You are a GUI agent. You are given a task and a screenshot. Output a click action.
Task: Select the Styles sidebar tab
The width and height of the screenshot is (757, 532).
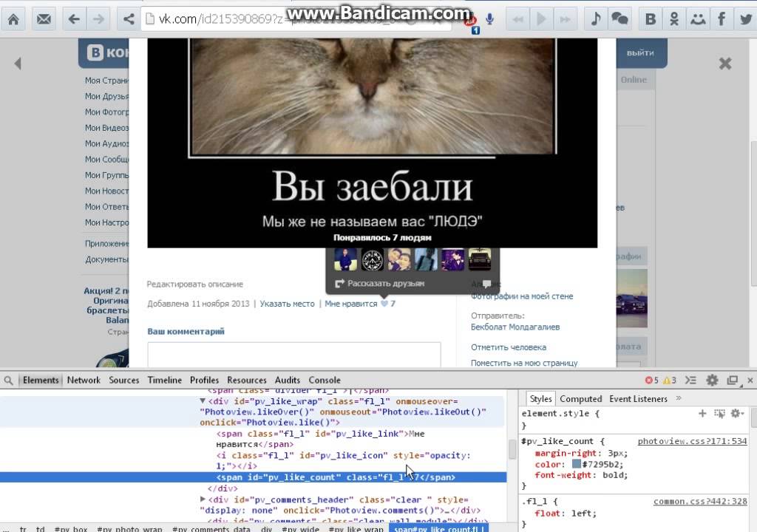(x=540, y=399)
